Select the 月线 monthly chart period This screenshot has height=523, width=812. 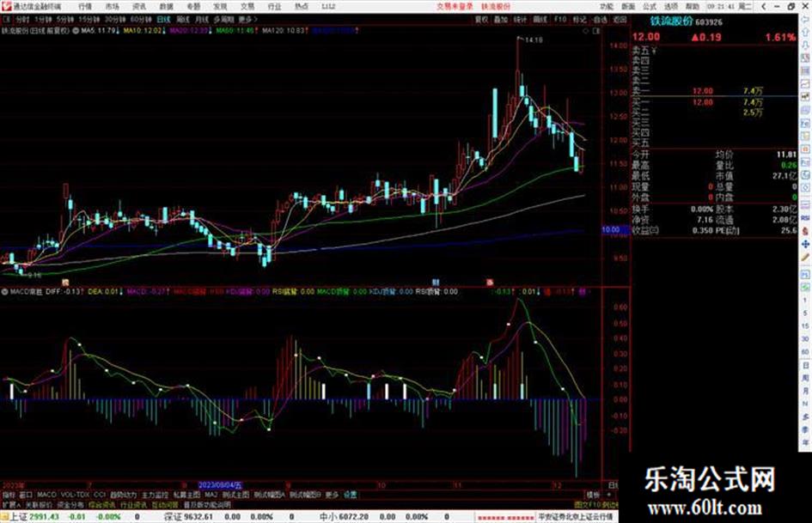click(201, 19)
